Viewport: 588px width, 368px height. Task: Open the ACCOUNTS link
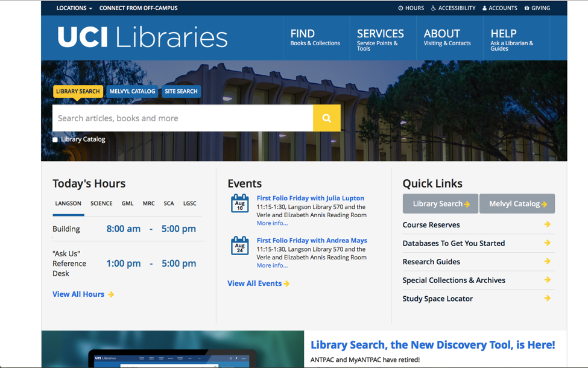coord(499,8)
